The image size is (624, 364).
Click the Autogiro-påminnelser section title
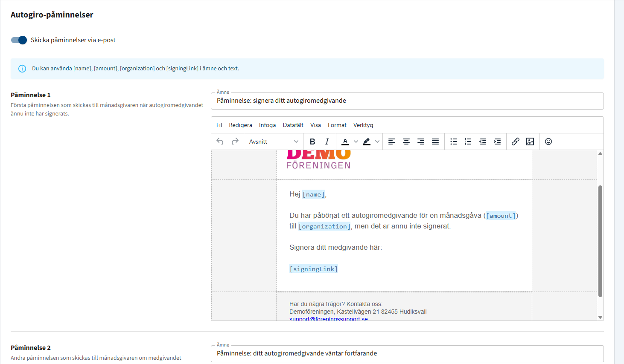tap(52, 15)
